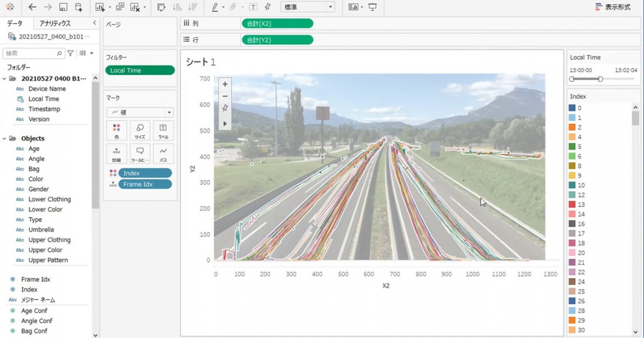This screenshot has height=338, width=644.
Task: Click the Local Time filter pill
Action: 140,70
